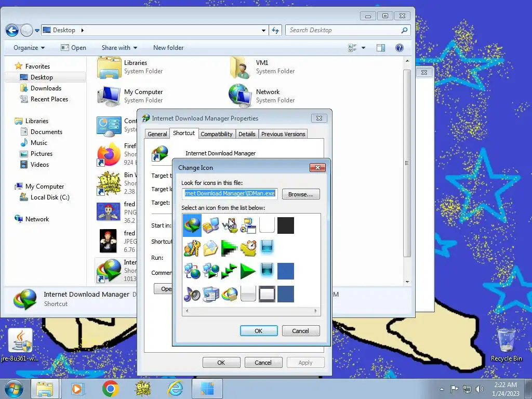Toggle the preview pane button
Image resolution: width=532 pixels, height=399 pixels.
tap(381, 48)
